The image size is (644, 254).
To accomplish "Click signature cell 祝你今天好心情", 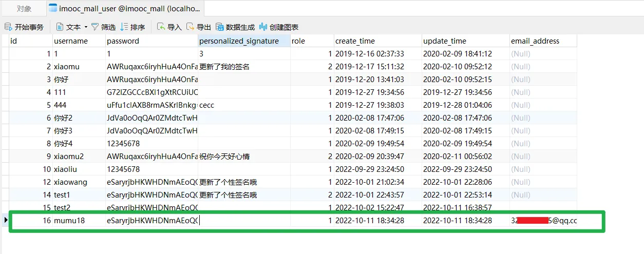I will [244, 157].
